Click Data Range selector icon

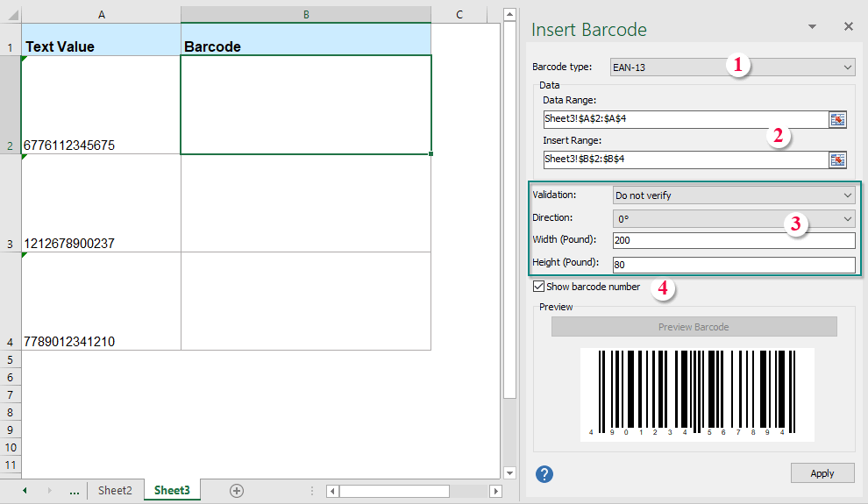pyautogui.click(x=837, y=120)
